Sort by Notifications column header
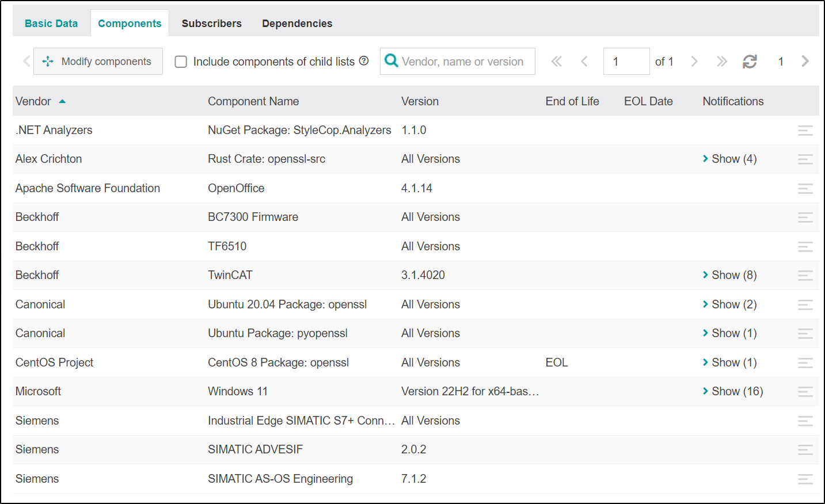This screenshot has width=825, height=504. [733, 101]
